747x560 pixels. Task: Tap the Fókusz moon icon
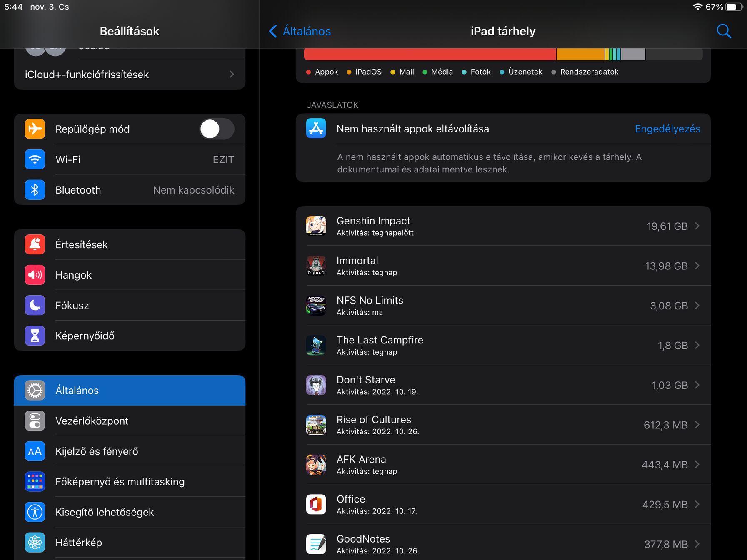click(35, 305)
